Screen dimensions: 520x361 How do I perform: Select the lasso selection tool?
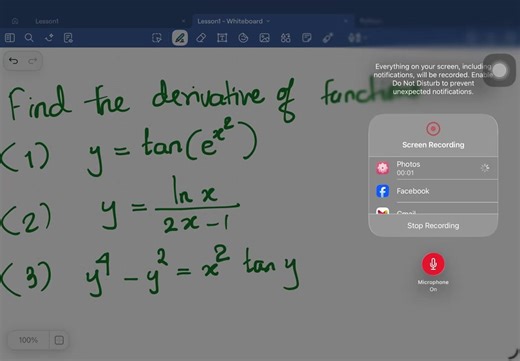click(x=157, y=38)
